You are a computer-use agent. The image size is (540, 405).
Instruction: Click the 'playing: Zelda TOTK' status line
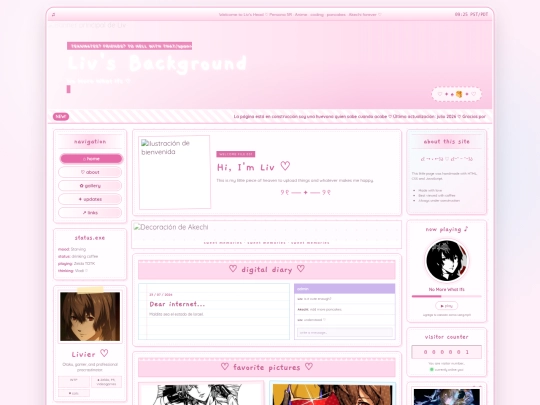[x=76, y=263]
